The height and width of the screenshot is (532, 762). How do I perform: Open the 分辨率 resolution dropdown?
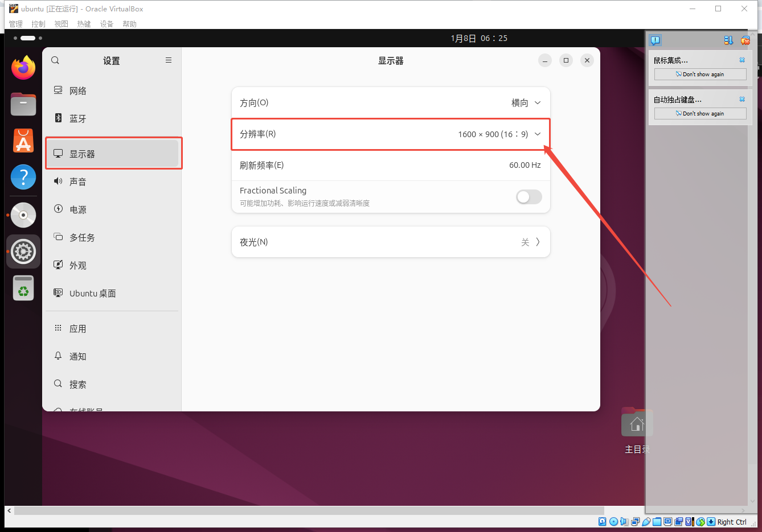pos(499,134)
